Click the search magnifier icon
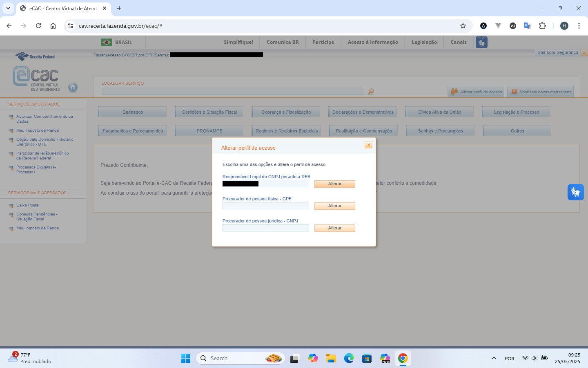The width and height of the screenshot is (588, 368). (371, 91)
